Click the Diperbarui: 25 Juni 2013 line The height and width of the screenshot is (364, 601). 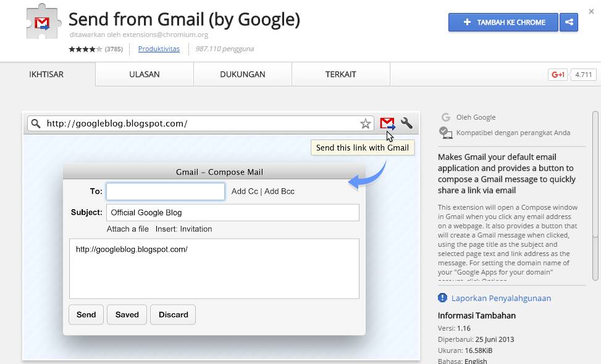[x=476, y=339]
